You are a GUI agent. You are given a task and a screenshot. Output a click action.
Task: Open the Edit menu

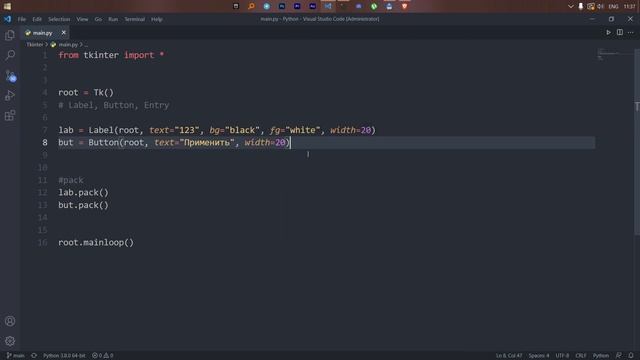tap(37, 19)
